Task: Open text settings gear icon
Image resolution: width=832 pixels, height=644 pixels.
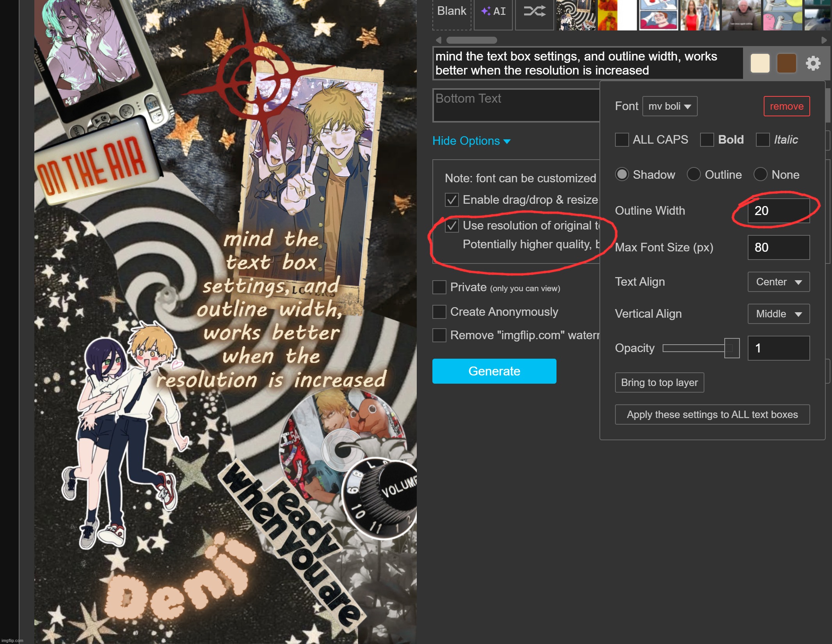Action: tap(813, 63)
